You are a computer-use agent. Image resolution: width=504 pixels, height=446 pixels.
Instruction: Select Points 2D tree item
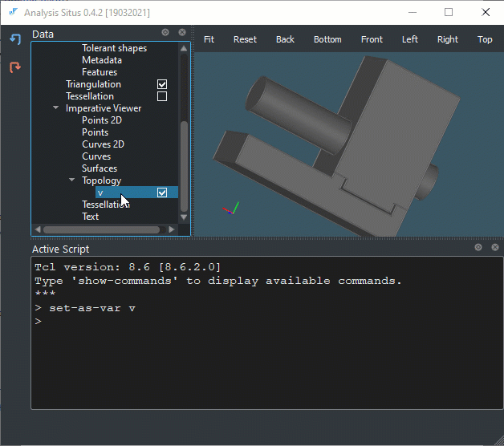click(x=102, y=120)
